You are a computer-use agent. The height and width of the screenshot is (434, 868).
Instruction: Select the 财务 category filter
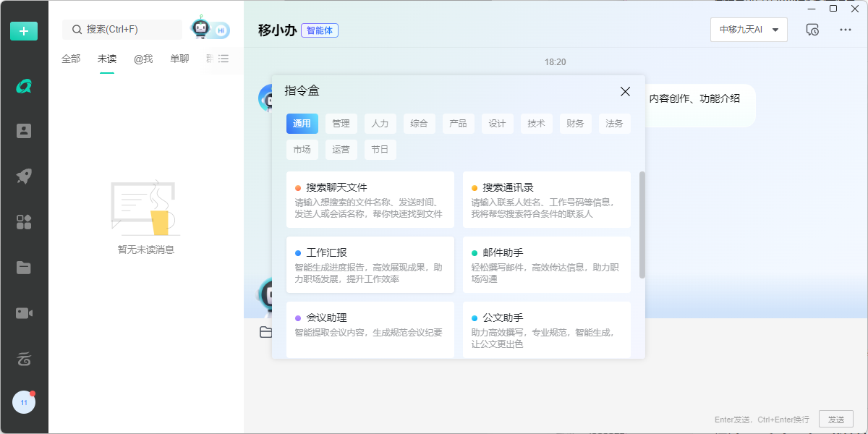pos(575,124)
